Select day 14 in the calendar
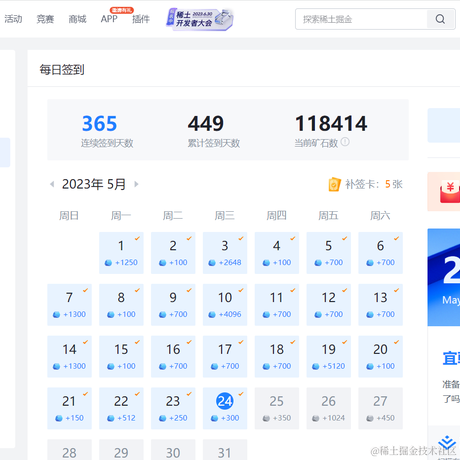This screenshot has width=460, height=460. (x=69, y=356)
